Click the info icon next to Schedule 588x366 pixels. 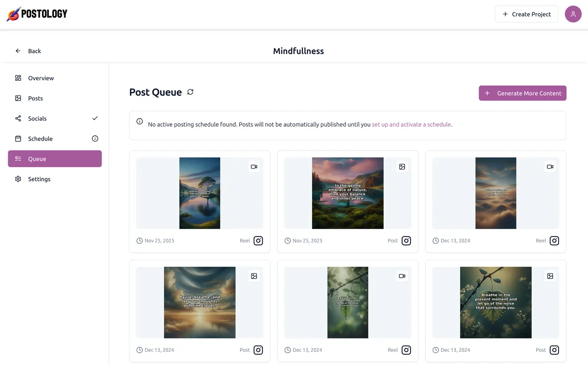[x=95, y=139]
